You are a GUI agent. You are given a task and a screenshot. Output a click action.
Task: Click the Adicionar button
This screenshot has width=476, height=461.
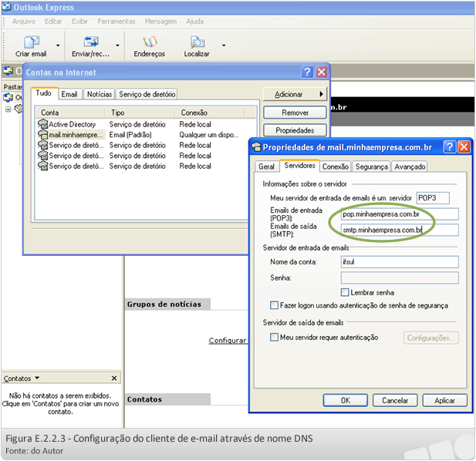click(x=295, y=94)
